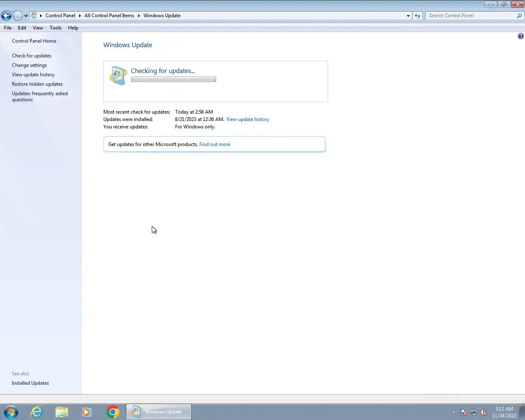Image resolution: width=525 pixels, height=420 pixels.
Task: Open Windows Explorer folder from taskbar
Action: point(62,412)
